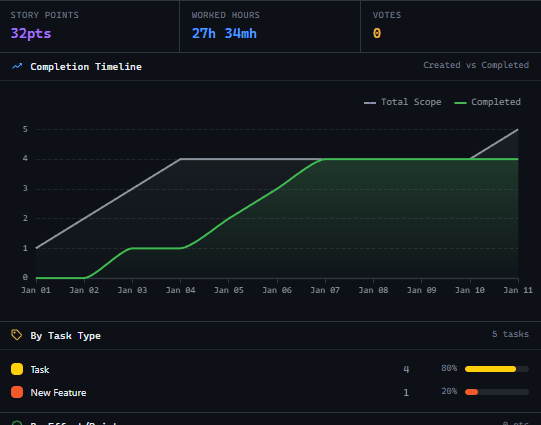Screen dimensions: 541x425
Task: Click the By Task Type tag icon
Action: point(17,335)
